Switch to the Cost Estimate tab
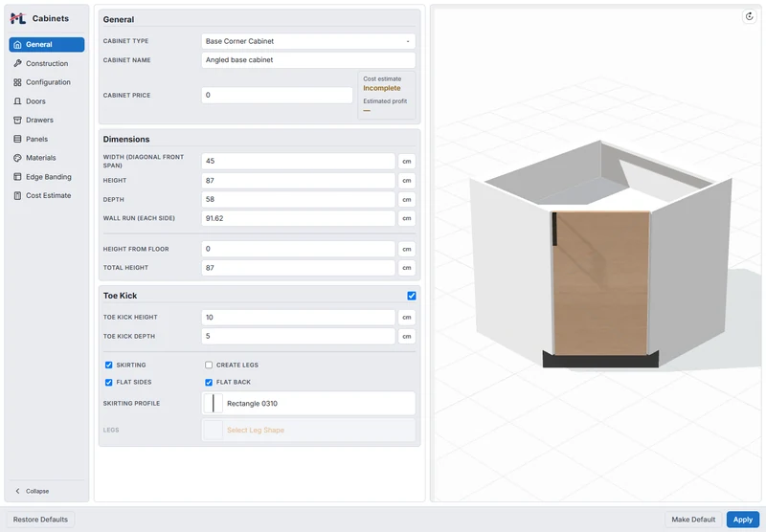 point(46,196)
